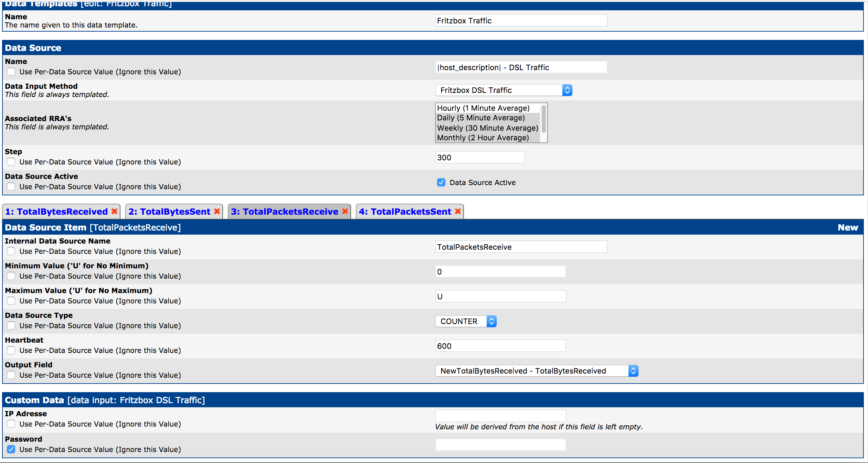Delete the TotalBytesReceived data source item
868x463 pixels.
pyautogui.click(x=114, y=212)
